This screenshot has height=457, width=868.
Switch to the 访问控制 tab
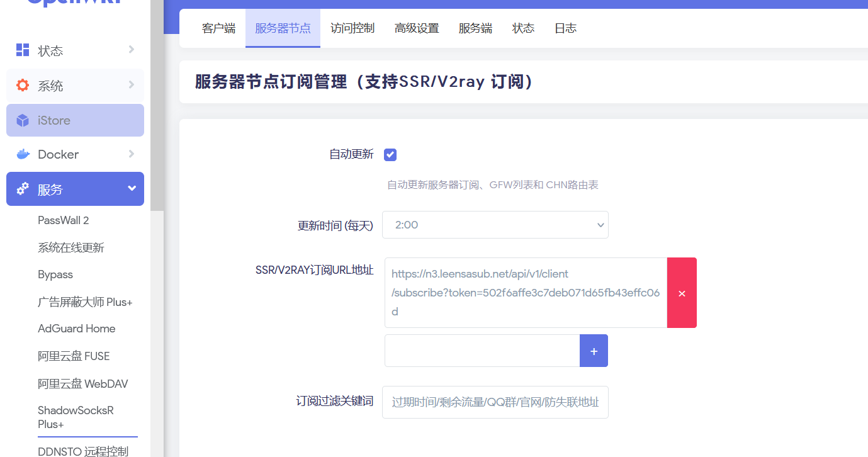point(352,28)
